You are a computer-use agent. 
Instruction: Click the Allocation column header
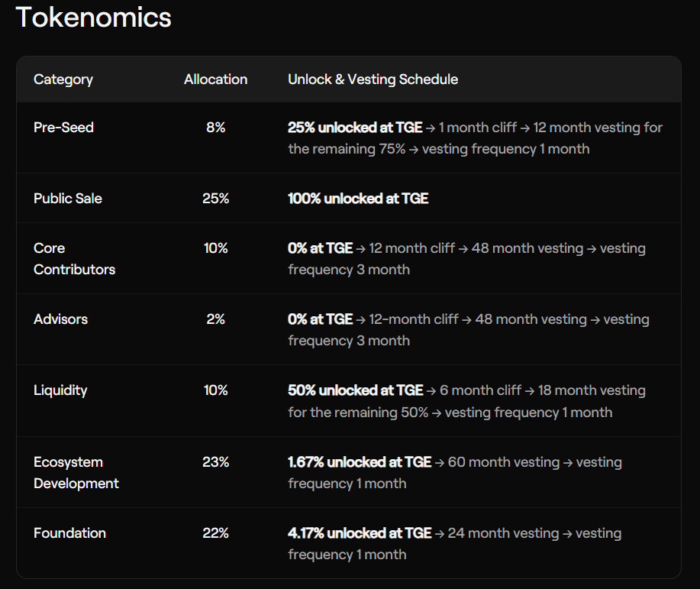pos(215,79)
